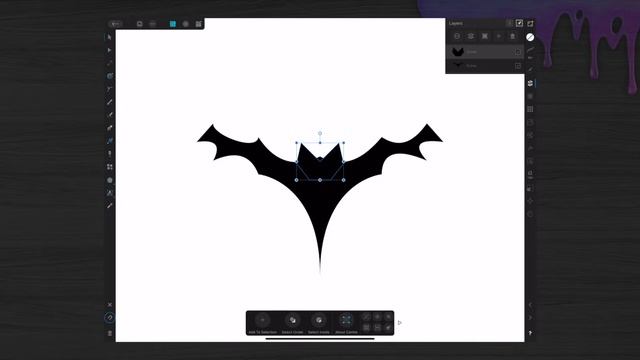
Task: Select the Corner tool
Action: (x=109, y=89)
